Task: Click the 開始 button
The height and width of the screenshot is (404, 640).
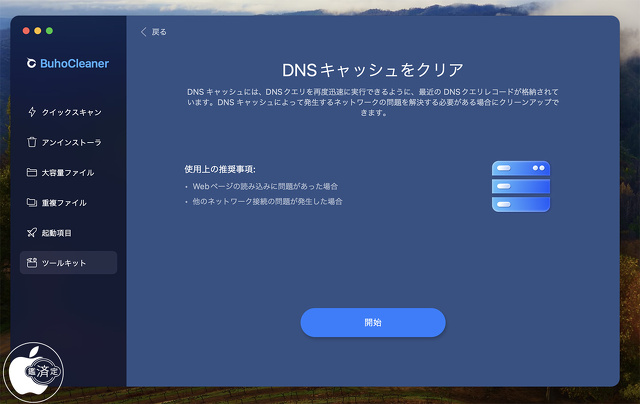Action: (x=373, y=322)
